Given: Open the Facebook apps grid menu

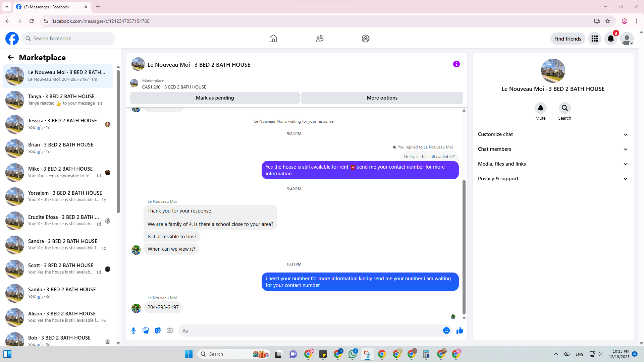Looking at the screenshot, I should pyautogui.click(x=595, y=39).
